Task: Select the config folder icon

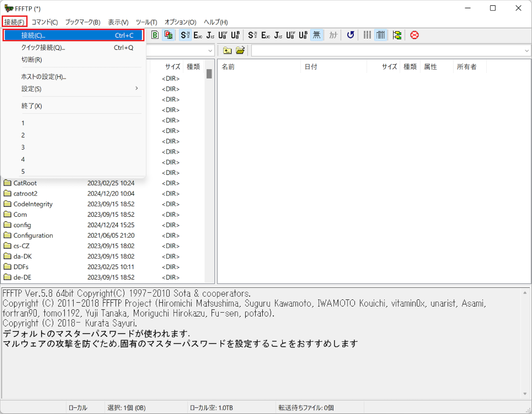Action: (7, 225)
